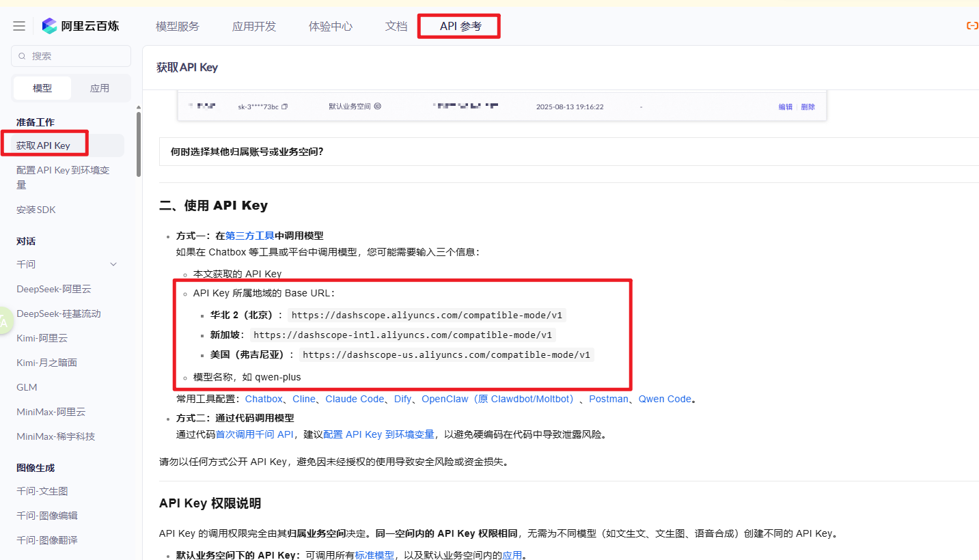Follow the 标准模型 link
Image resolution: width=979 pixels, height=560 pixels.
click(374, 555)
